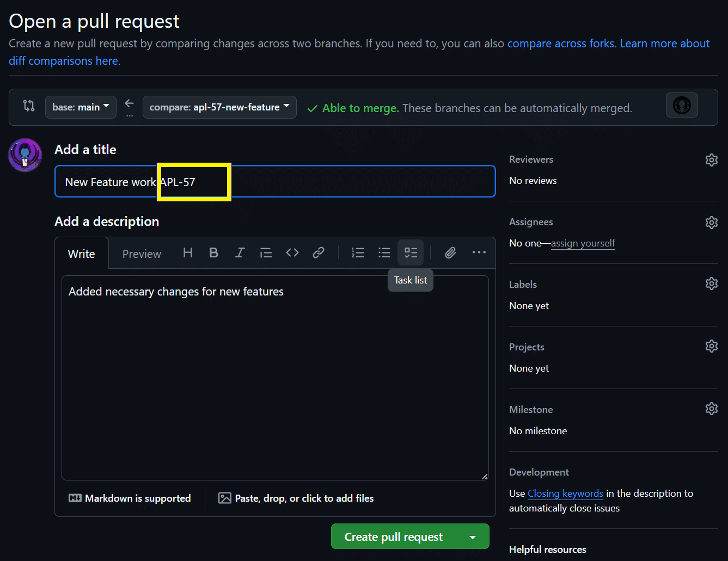Apply italic formatting in the description editor

coord(240,252)
